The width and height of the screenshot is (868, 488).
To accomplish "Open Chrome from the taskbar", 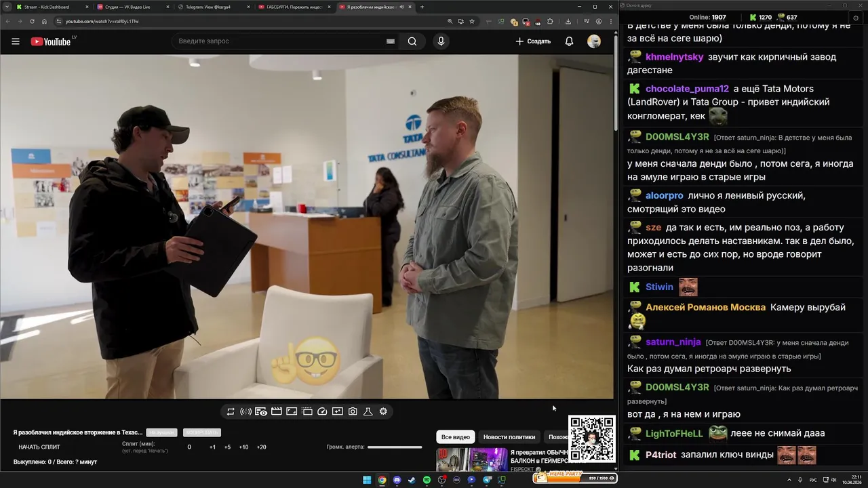I will coord(382,480).
